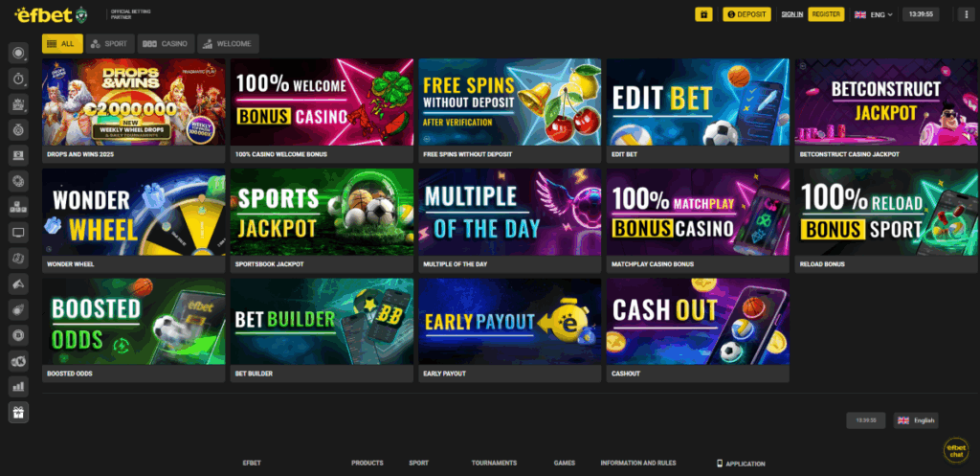980x476 pixels.
Task: Click the REGISTER button
Action: point(826,14)
